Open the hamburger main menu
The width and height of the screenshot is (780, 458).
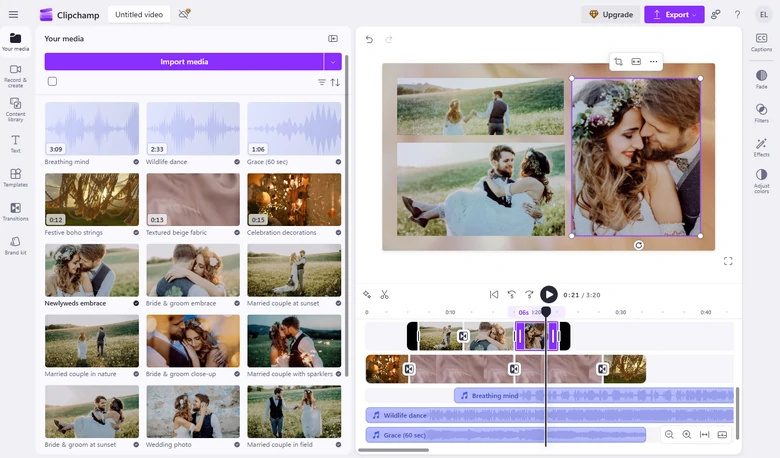[13, 14]
